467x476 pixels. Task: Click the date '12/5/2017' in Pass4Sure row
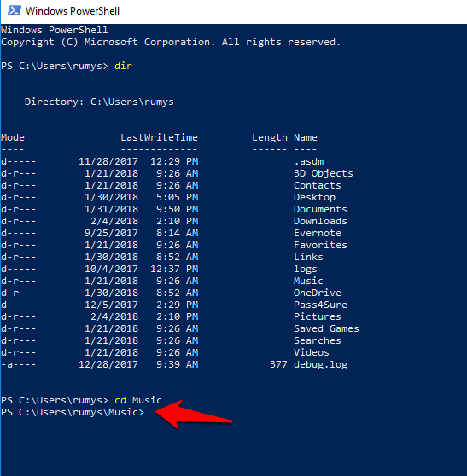111,305
